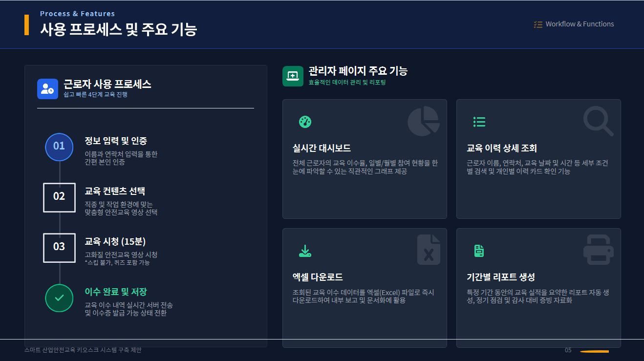Select the green checkmark completion circle
Image resolution: width=644 pixels, height=361 pixels.
tap(59, 298)
